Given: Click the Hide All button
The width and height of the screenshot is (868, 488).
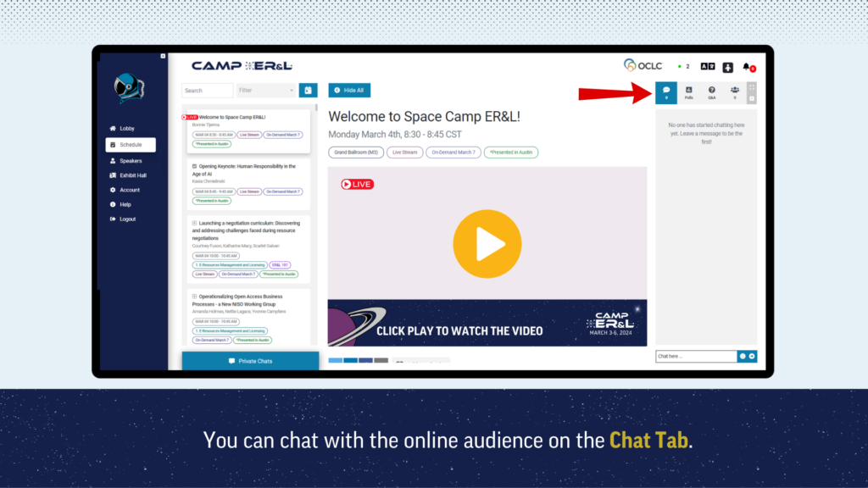Looking at the screenshot, I should pyautogui.click(x=349, y=90).
